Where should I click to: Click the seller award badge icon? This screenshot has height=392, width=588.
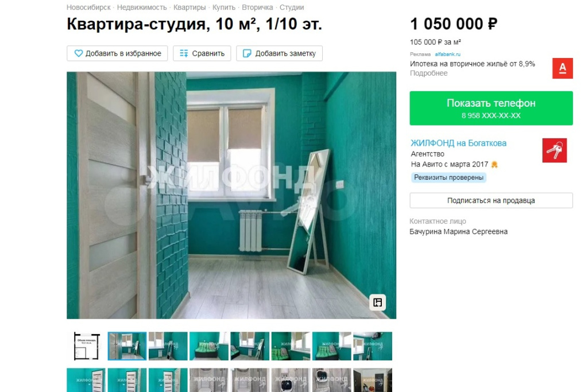[494, 164]
